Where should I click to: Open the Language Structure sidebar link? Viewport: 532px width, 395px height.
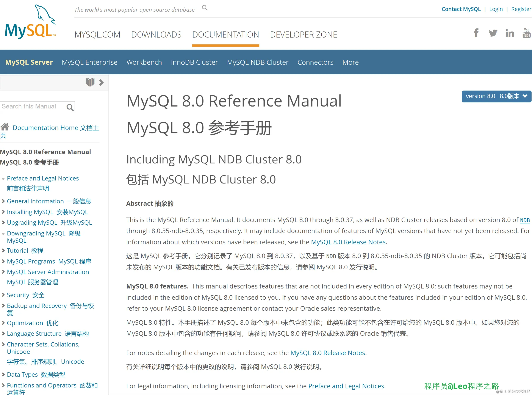coord(48,333)
